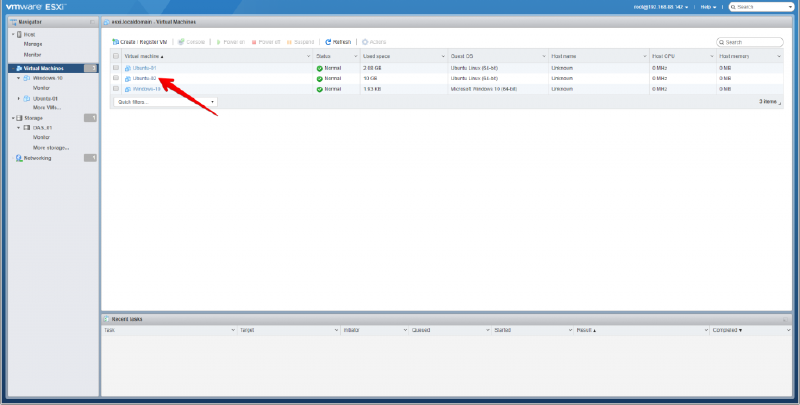The image size is (800, 405).
Task: Minimize the Navigator panel with its collapse icon
Action: click(91, 21)
